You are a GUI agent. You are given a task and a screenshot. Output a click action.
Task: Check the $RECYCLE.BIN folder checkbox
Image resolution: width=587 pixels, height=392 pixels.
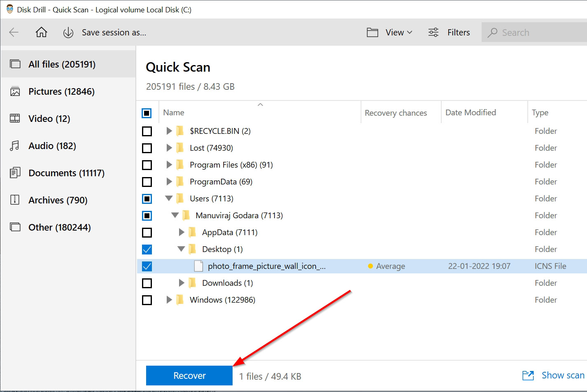click(147, 131)
